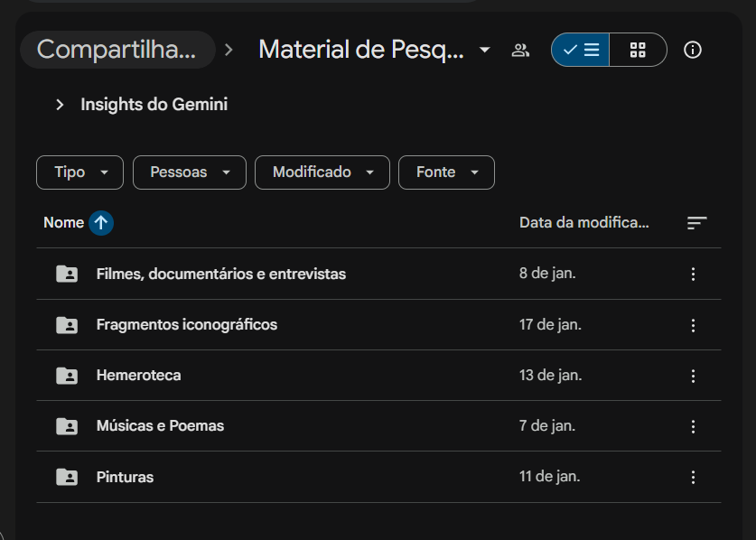Click the Data da modifica... column header
Viewport: 756px width, 540px height.
pyautogui.click(x=583, y=223)
